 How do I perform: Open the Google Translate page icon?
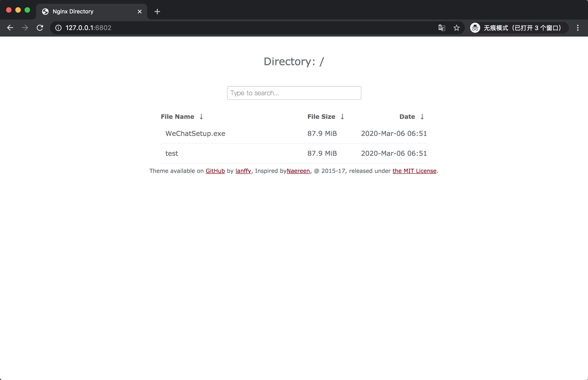[x=442, y=28]
